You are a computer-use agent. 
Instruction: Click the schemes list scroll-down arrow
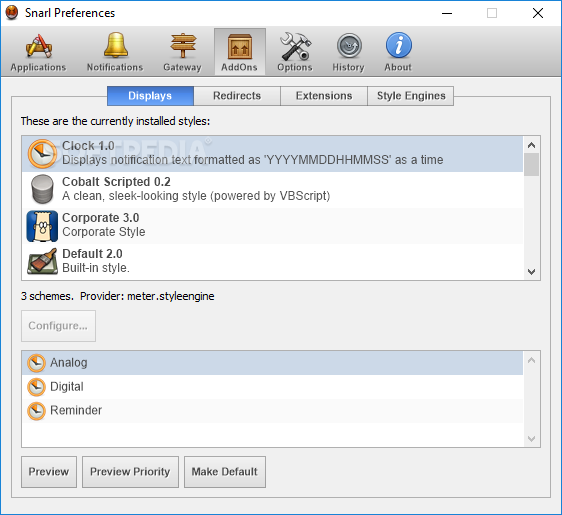pos(532,439)
